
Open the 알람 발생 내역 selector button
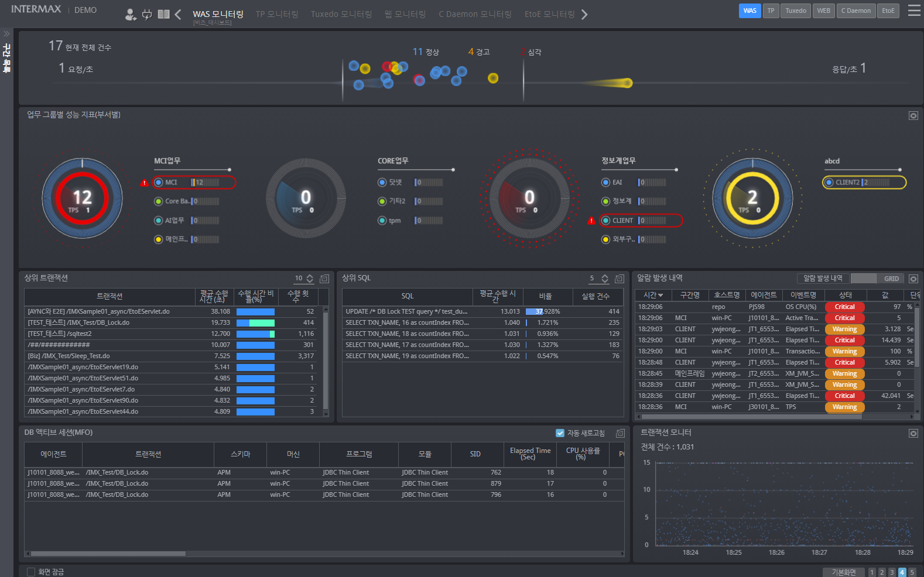pos(823,279)
